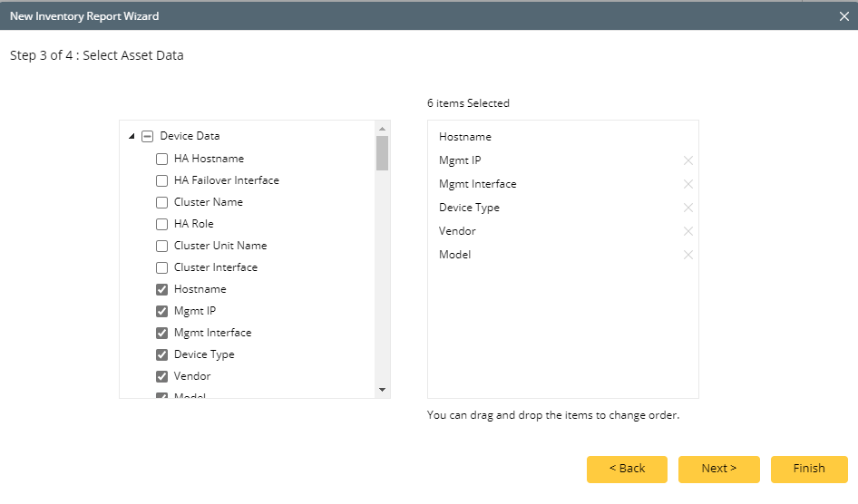Viewport: 858px width, 504px height.
Task: Uncheck the Hostname checkbox
Action: pos(162,289)
